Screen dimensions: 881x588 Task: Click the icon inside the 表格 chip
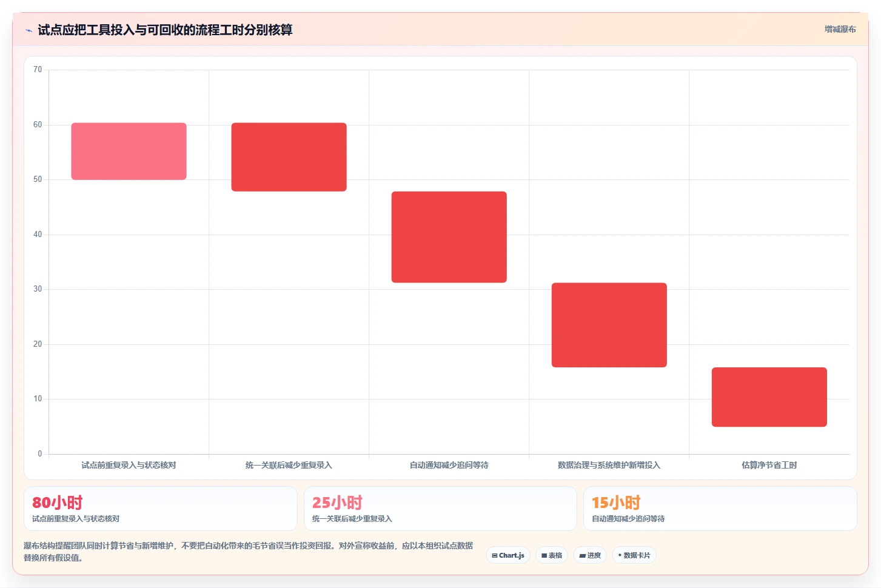[x=544, y=555]
